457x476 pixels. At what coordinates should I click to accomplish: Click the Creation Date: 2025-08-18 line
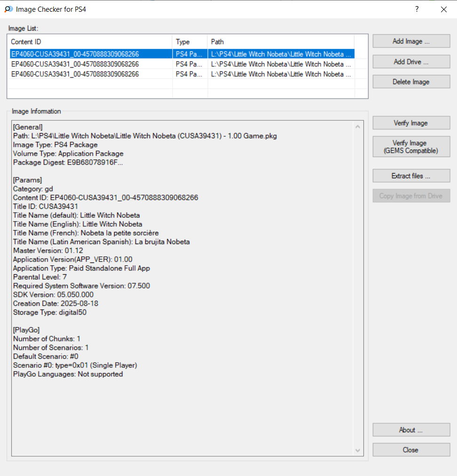pyautogui.click(x=56, y=303)
